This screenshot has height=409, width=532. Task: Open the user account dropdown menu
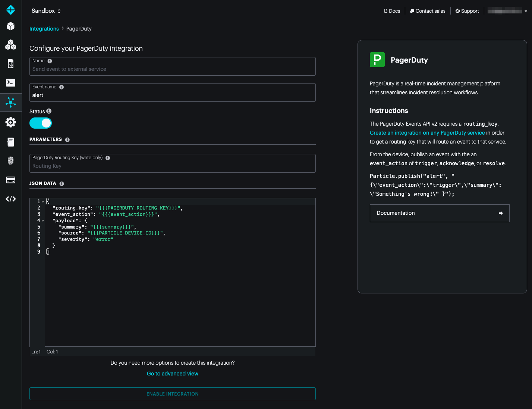tap(508, 11)
